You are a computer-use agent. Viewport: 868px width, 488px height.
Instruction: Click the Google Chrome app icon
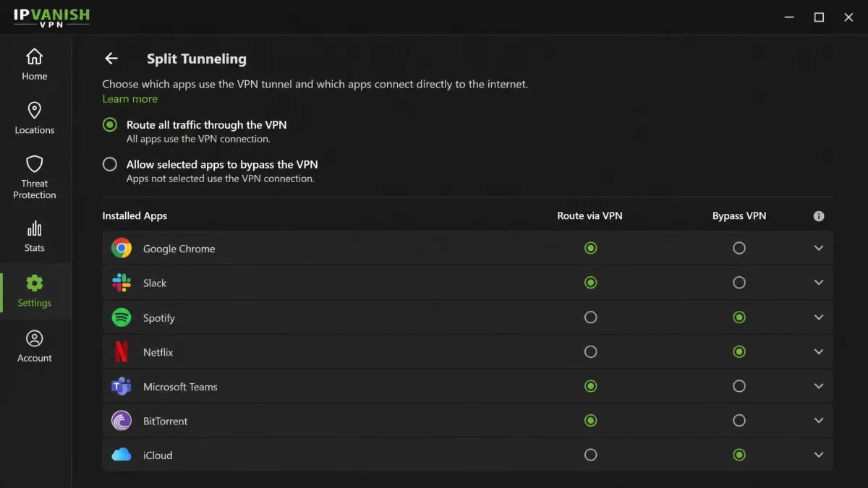tap(122, 249)
